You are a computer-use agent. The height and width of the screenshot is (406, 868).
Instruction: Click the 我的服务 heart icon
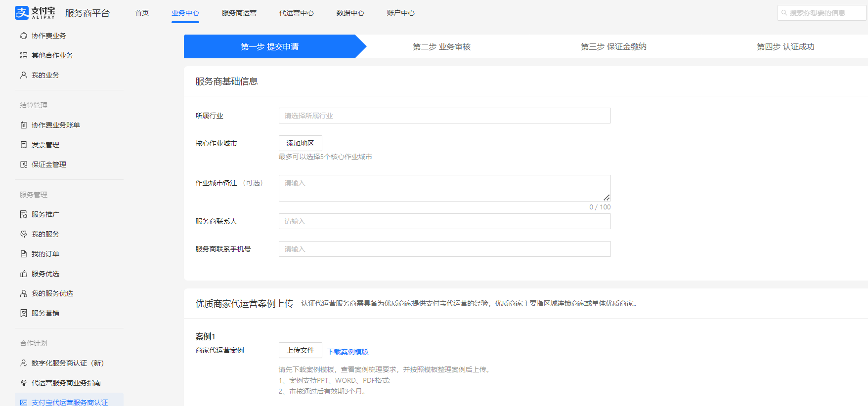click(x=23, y=234)
